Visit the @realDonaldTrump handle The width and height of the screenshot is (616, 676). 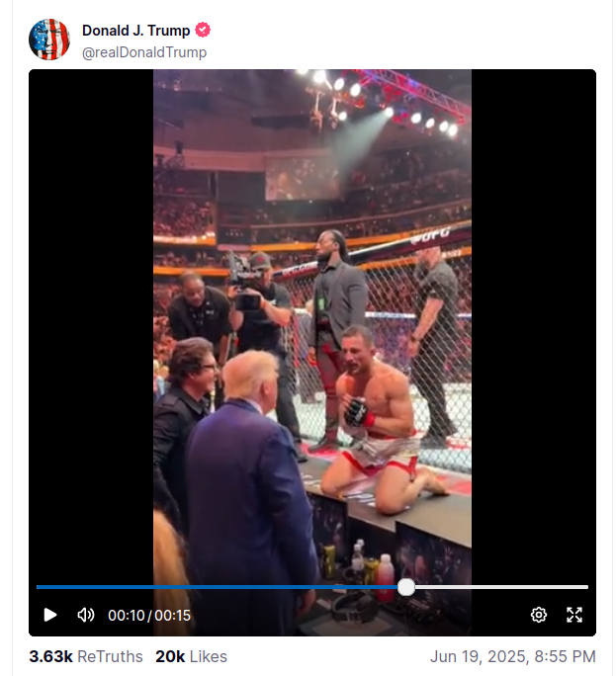click(x=144, y=52)
